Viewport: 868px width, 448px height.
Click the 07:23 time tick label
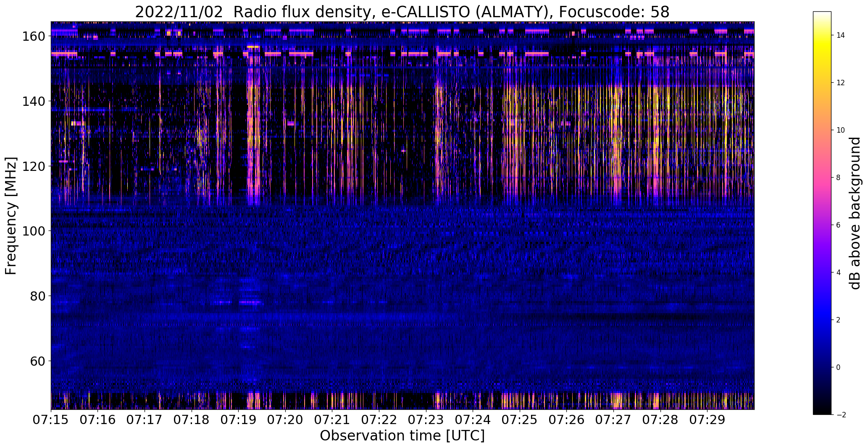pos(426,419)
